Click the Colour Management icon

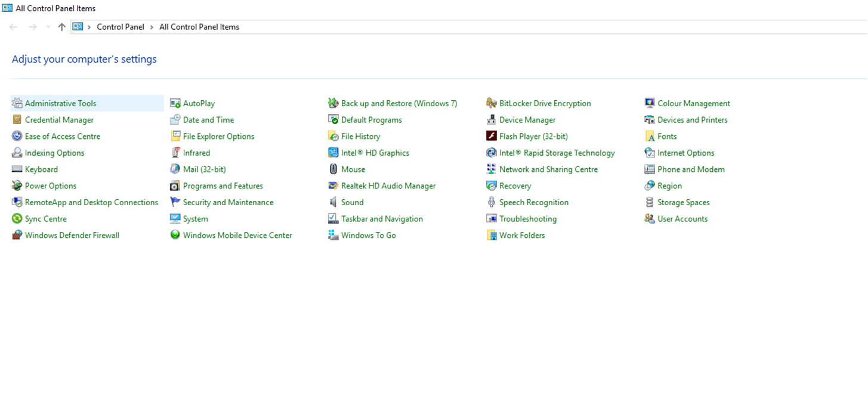point(650,103)
